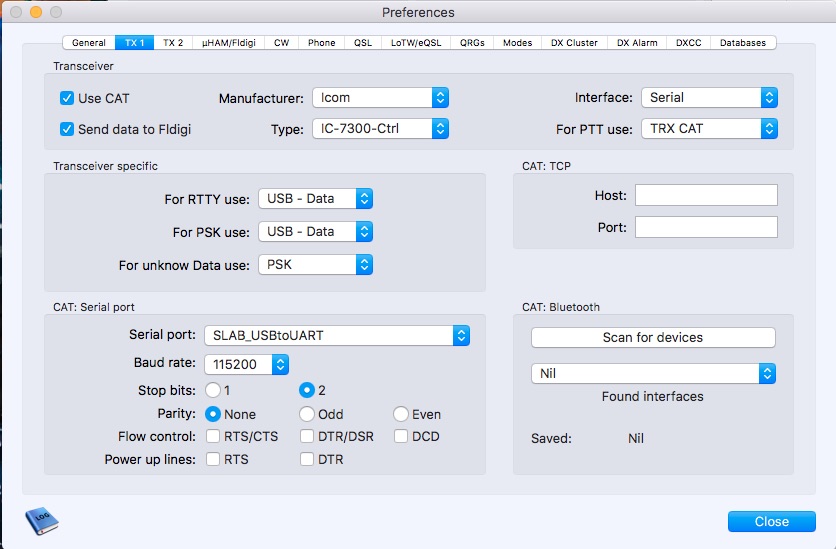Change the For PTT use selection
This screenshot has height=549, width=836.
click(x=709, y=129)
